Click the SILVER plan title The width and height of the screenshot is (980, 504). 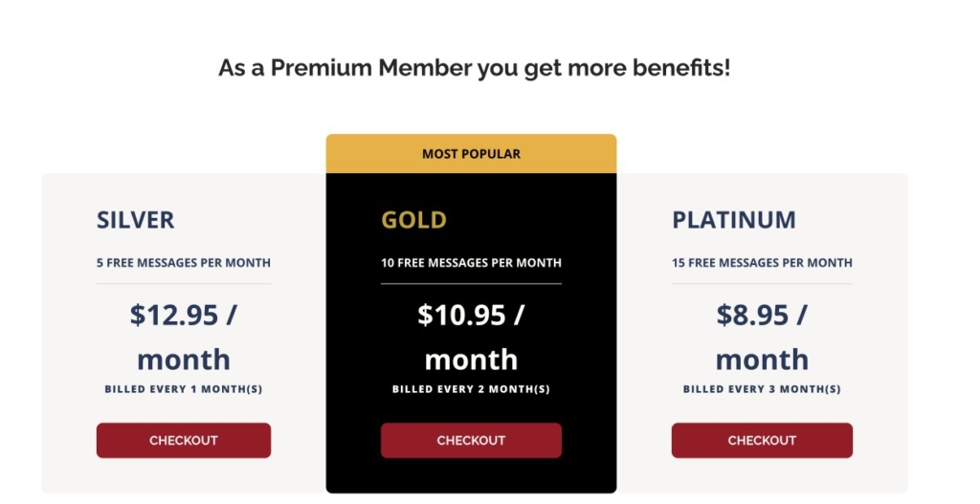(x=135, y=220)
